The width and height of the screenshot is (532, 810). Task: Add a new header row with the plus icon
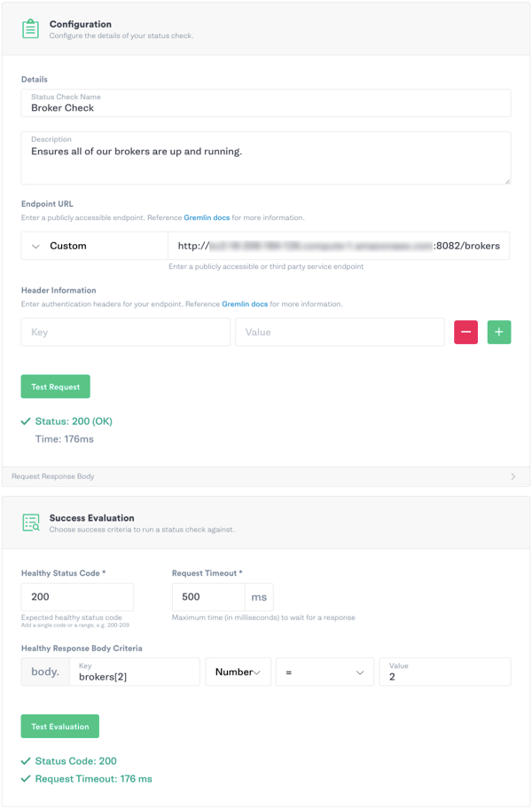[x=499, y=331]
